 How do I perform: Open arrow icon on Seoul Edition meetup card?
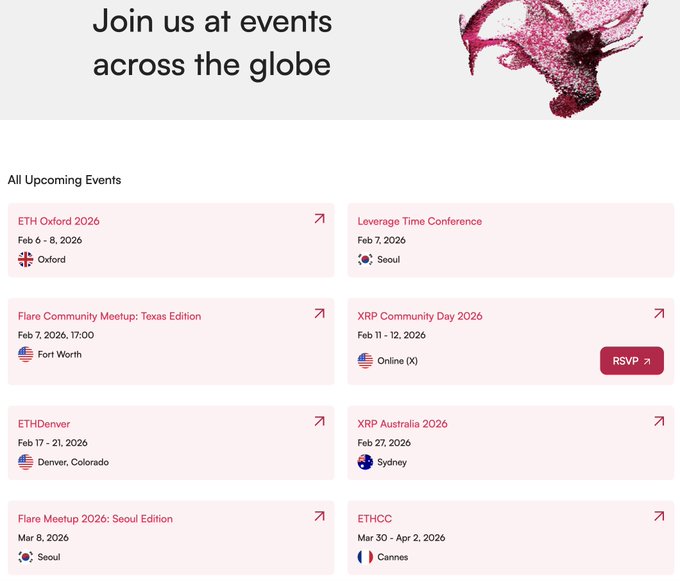coord(319,516)
